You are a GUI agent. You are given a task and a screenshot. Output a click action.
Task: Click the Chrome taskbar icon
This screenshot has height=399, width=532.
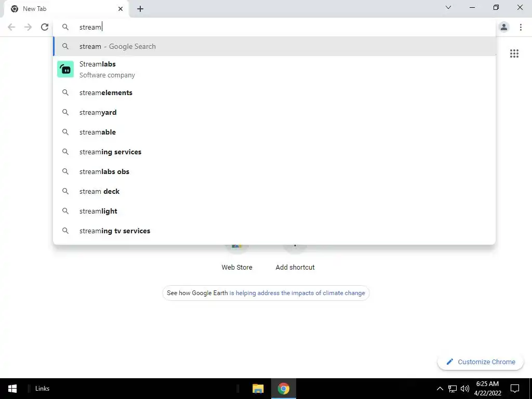click(x=284, y=389)
